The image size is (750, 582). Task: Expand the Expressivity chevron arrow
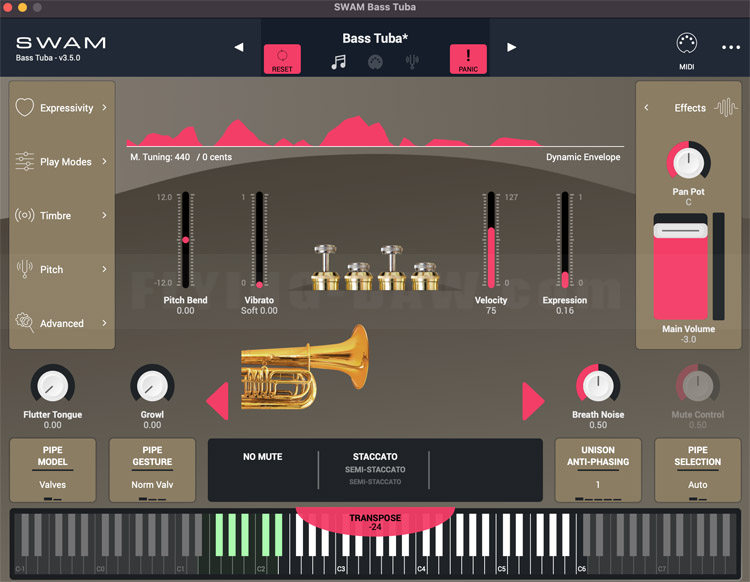pyautogui.click(x=104, y=108)
